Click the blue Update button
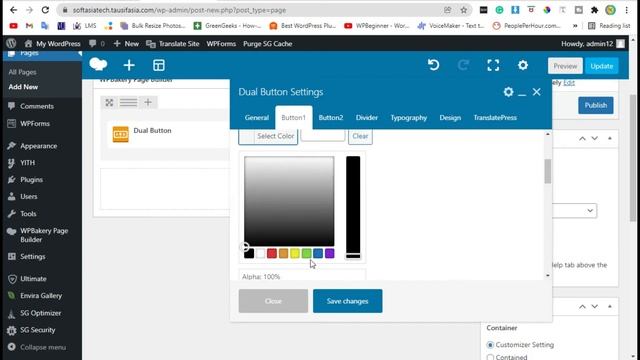The image size is (640, 360). 601,66
